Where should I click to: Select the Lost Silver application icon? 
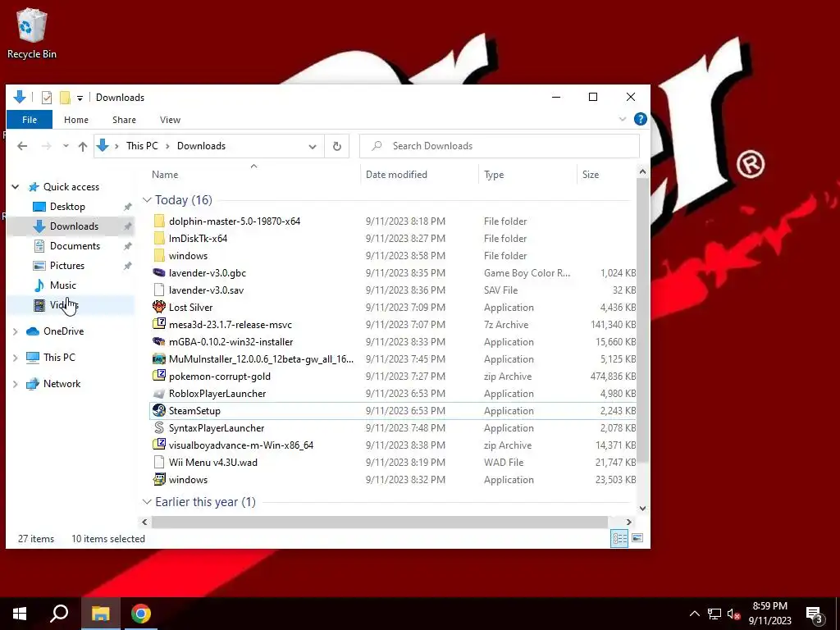(x=158, y=307)
